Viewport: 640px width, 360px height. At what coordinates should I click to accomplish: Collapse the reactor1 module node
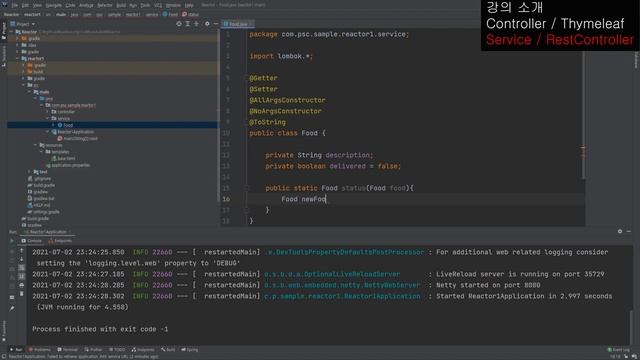point(18,58)
